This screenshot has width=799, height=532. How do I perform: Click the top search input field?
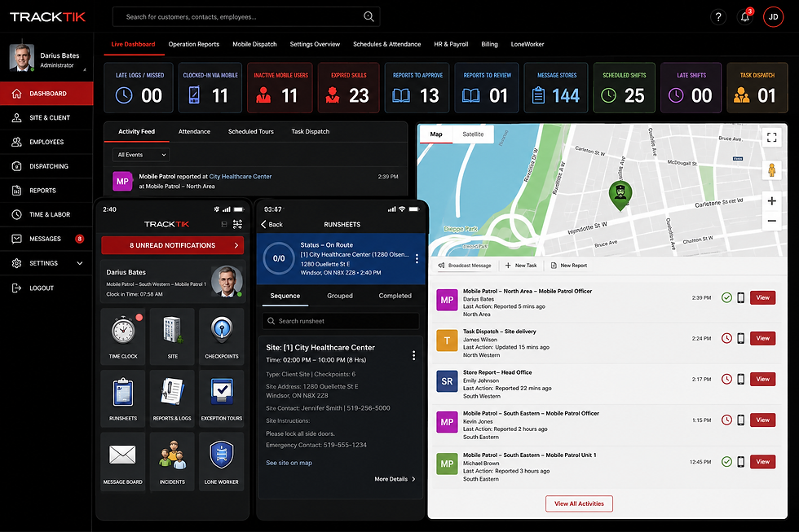(x=246, y=17)
